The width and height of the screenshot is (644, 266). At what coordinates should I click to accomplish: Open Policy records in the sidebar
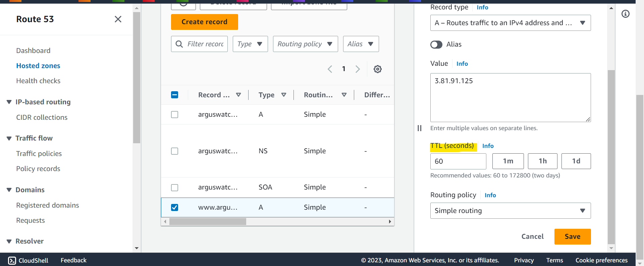pos(38,169)
